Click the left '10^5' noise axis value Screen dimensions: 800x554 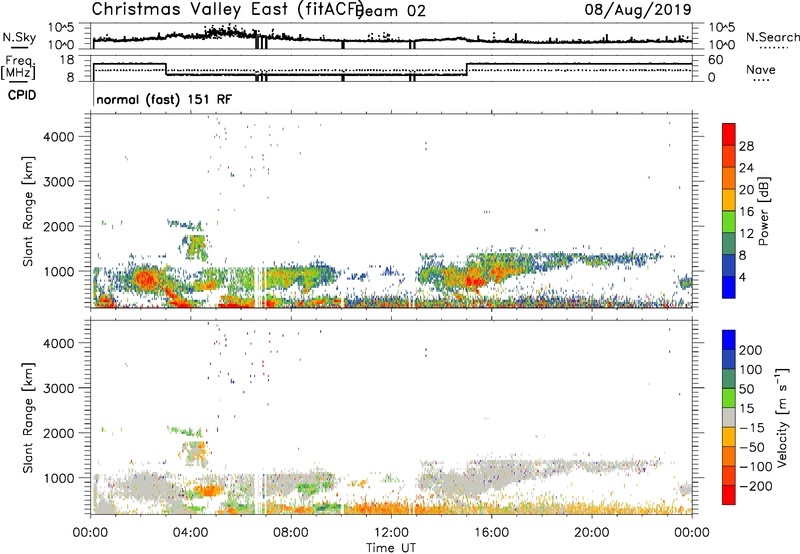pyautogui.click(x=61, y=27)
